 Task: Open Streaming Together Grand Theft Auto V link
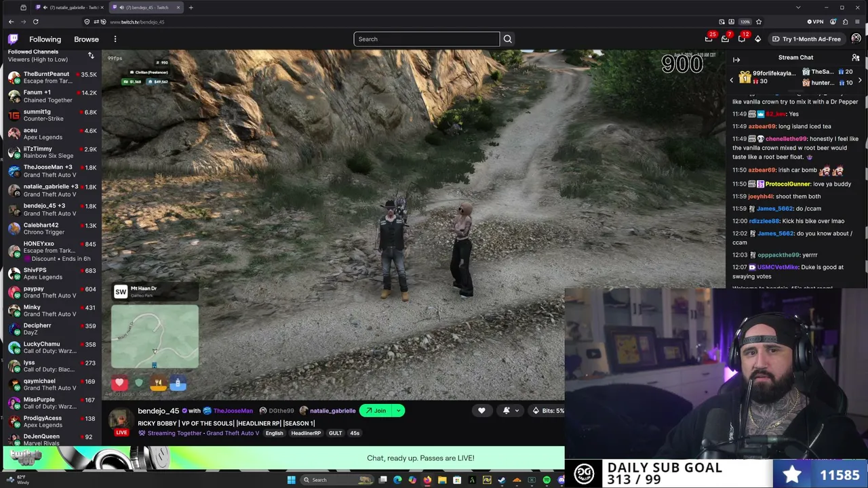[203, 433]
